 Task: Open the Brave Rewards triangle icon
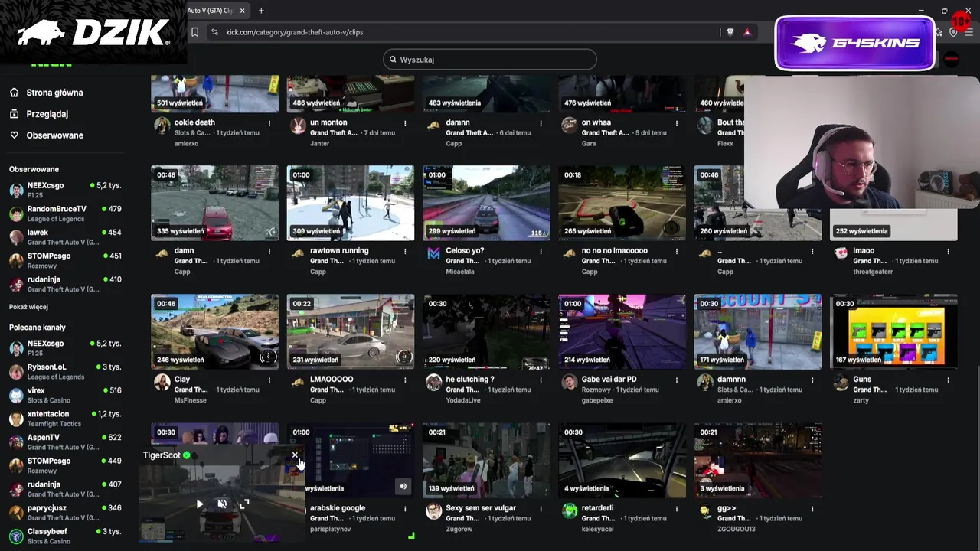pos(747,32)
